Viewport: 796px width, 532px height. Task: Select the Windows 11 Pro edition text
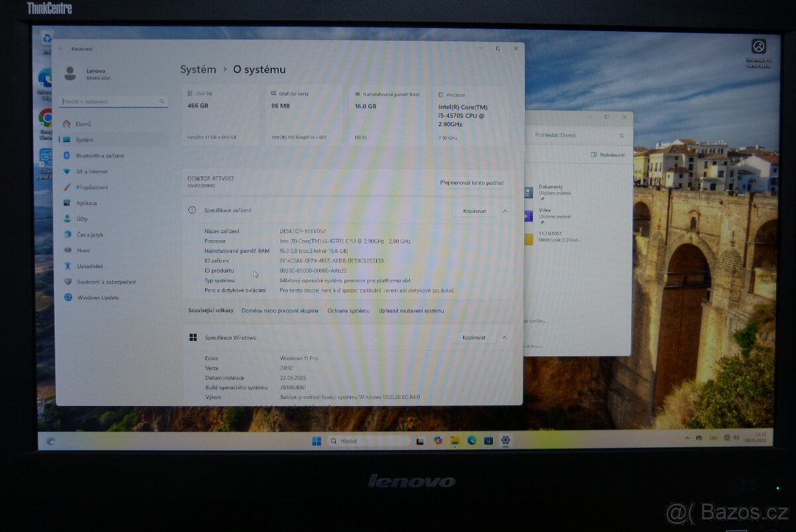pyautogui.click(x=298, y=358)
